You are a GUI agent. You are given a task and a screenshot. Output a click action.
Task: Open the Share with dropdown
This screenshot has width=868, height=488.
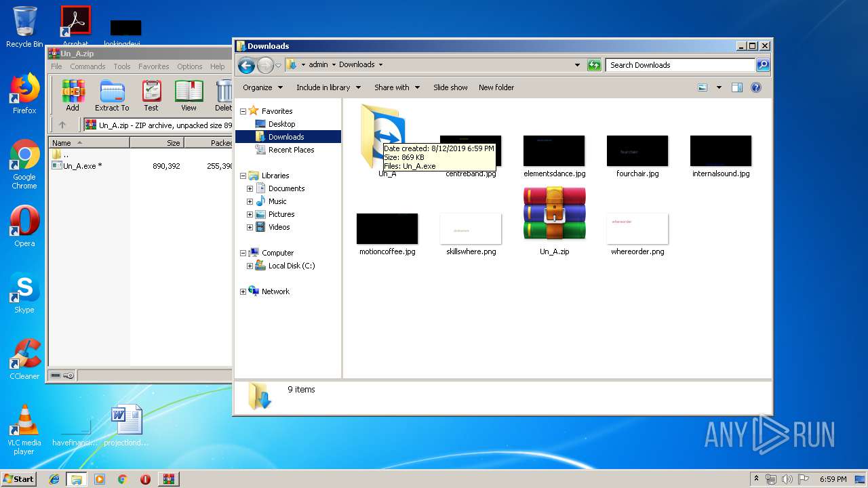397,87
